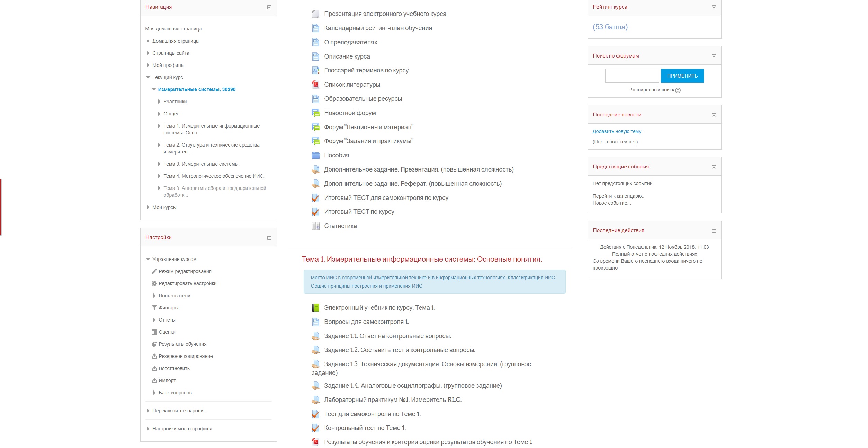Screen dimensions: 868x448
Task: Expand the Участники tree node
Action: point(159,102)
